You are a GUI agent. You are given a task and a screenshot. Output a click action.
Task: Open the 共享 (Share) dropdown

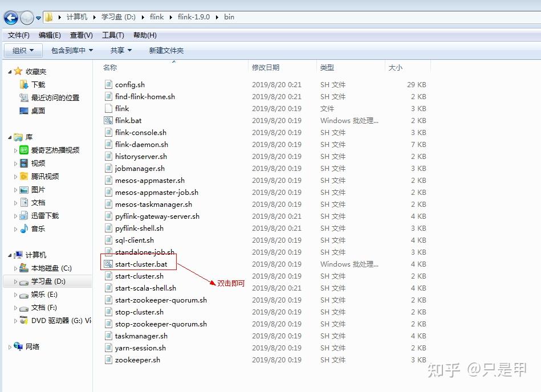coord(121,50)
